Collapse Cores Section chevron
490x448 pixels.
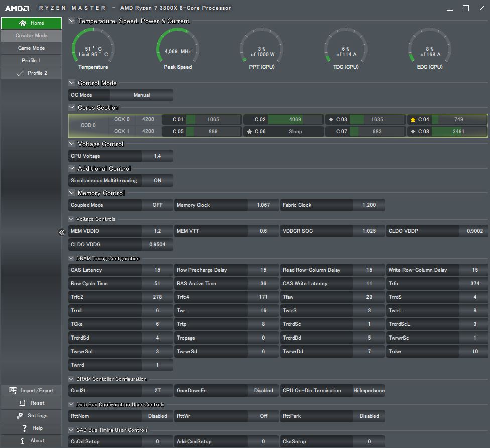[72, 107]
